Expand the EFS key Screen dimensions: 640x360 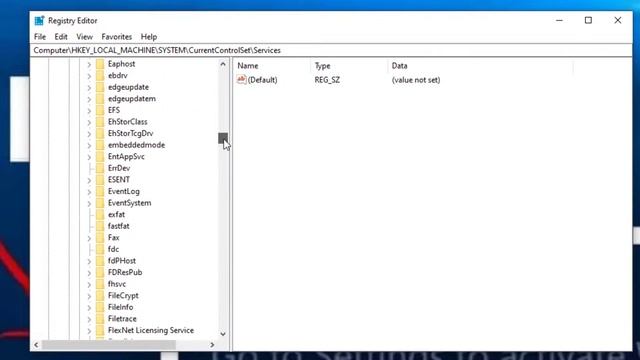point(89,111)
